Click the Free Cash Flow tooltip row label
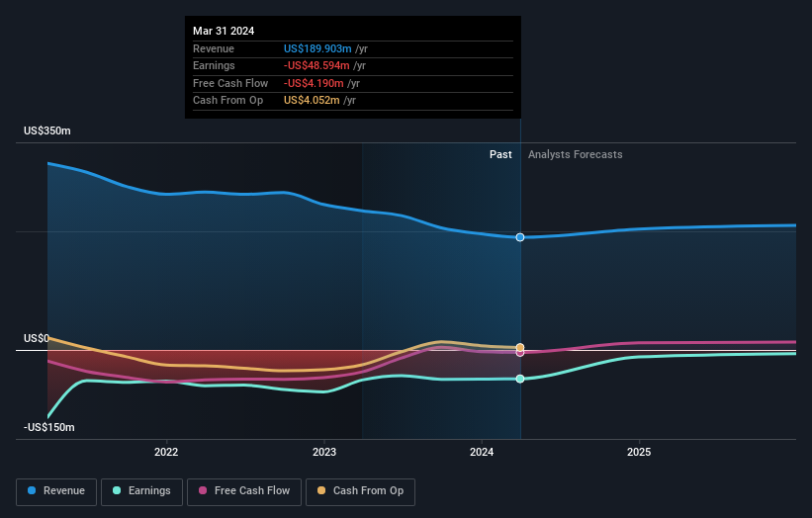The image size is (812, 518). click(x=230, y=83)
